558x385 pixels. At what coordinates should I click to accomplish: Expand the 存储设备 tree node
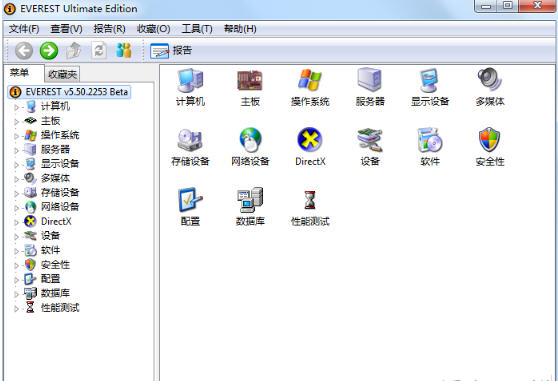[x=16, y=193]
